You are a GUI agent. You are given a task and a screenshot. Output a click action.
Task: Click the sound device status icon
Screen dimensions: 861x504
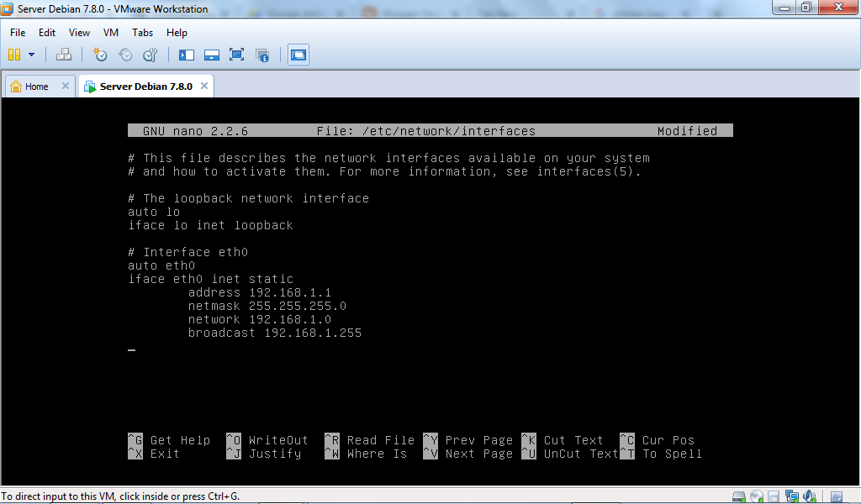(809, 496)
